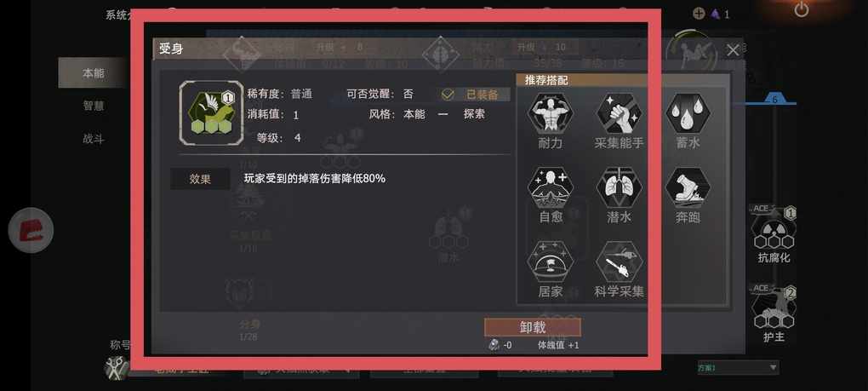Select the 耐力 stamina skill icon
Image resolution: width=868 pixels, height=391 pixels.
(x=551, y=113)
